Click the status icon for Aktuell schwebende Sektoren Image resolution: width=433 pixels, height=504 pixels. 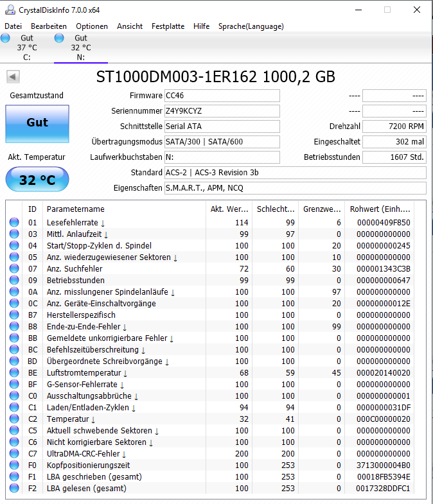pos(14,431)
